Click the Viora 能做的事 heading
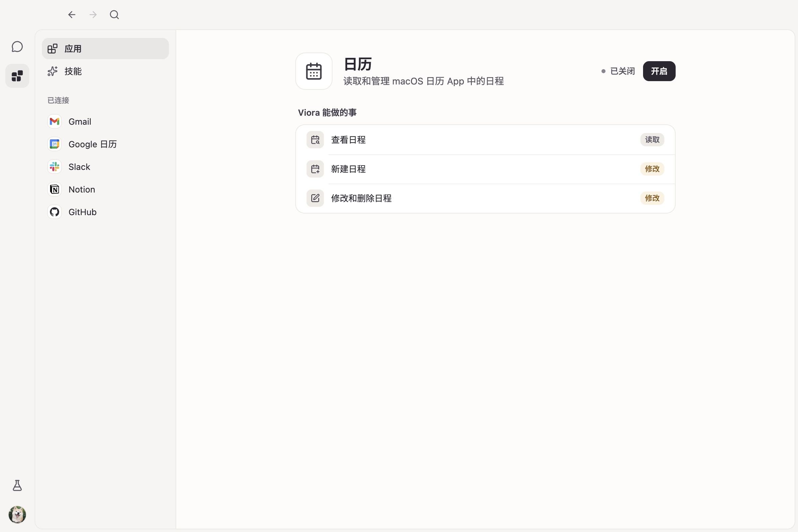Screen dimensions: 798x532 click(327, 113)
